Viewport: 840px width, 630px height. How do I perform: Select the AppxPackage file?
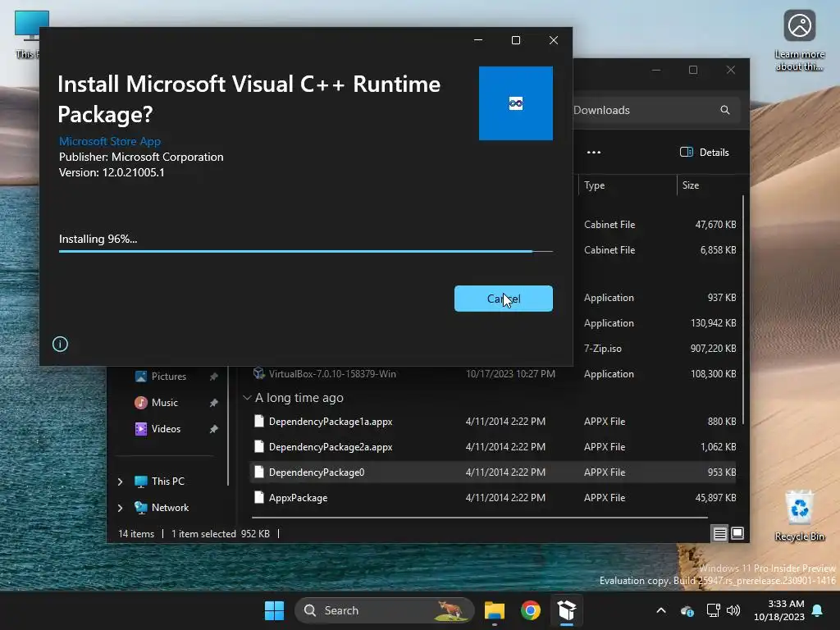point(298,498)
